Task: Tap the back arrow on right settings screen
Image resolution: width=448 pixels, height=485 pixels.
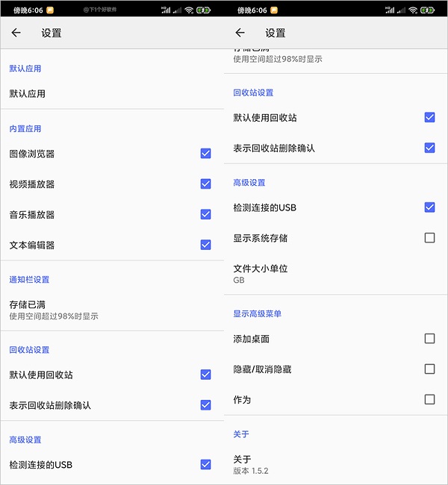Action: 240,33
